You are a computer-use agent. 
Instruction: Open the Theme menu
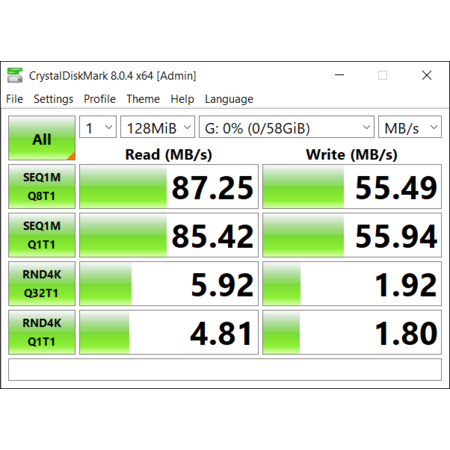143,99
